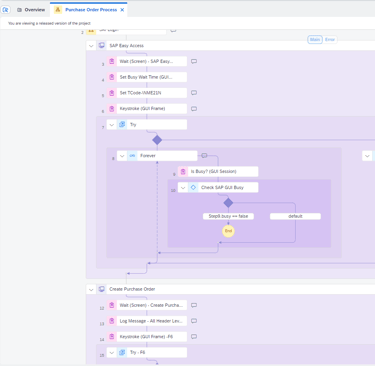This screenshot has width=375, height=366.
Task: Click the Keystroke (GUI Frame) step 6 icon
Action: (x=112, y=108)
